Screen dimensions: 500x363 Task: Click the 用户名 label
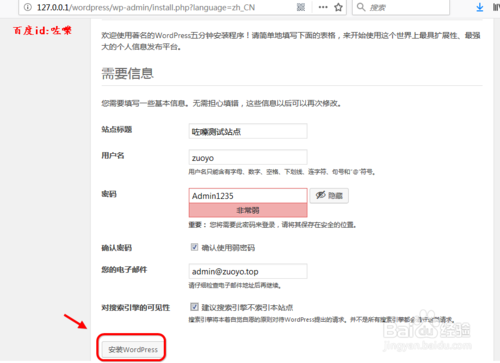(113, 155)
